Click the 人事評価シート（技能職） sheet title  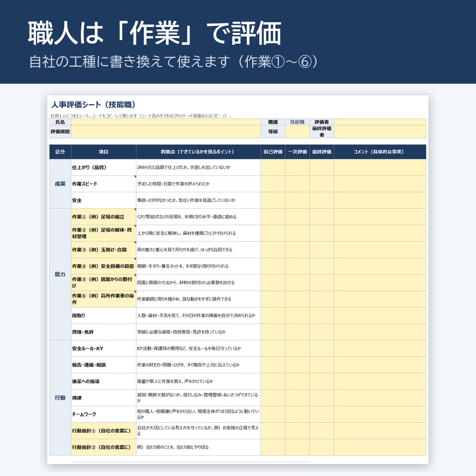(x=93, y=105)
